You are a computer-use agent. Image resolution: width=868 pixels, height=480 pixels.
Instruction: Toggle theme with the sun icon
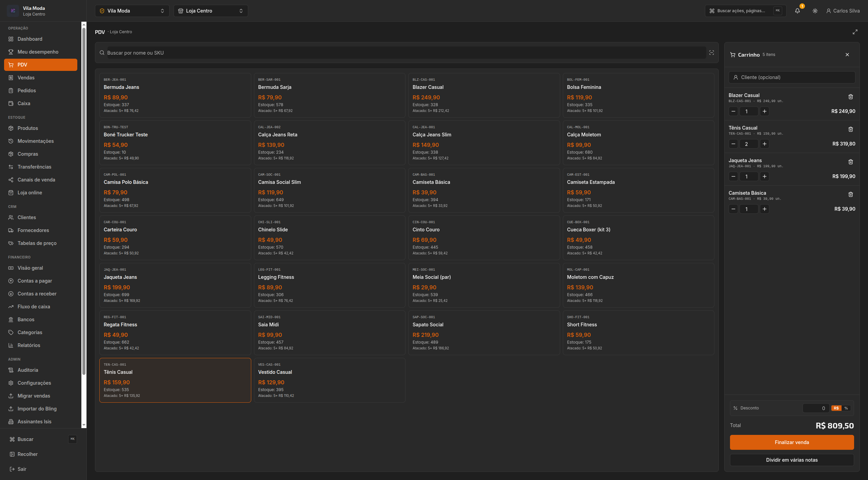[815, 11]
